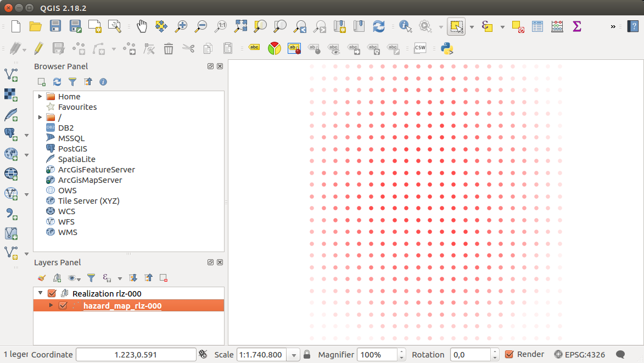The image size is (644, 363).
Task: Toggle visibility of hazard_map_rlz-000 layer
Action: pyautogui.click(x=63, y=306)
